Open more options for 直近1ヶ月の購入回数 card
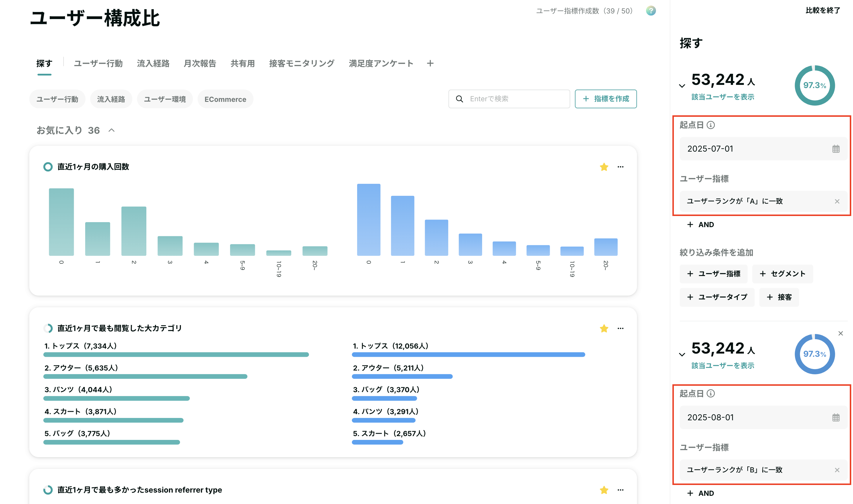This screenshot has width=853, height=504. coord(620,167)
